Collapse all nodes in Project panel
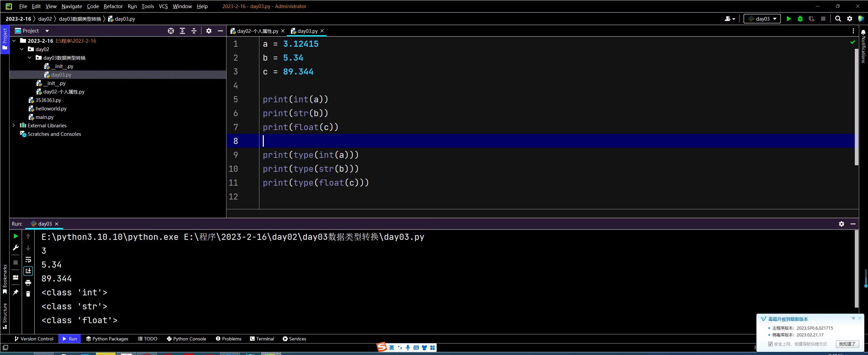The height and width of the screenshot is (355, 868). 194,31
